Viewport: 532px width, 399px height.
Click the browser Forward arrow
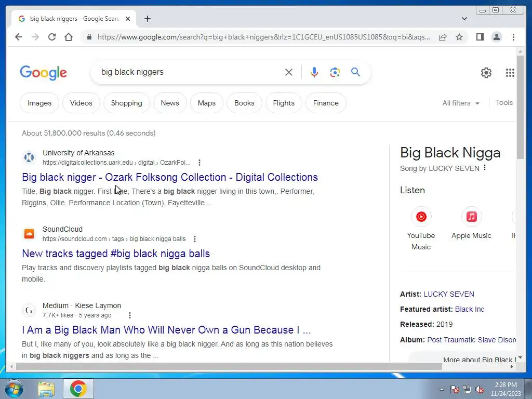[35, 37]
